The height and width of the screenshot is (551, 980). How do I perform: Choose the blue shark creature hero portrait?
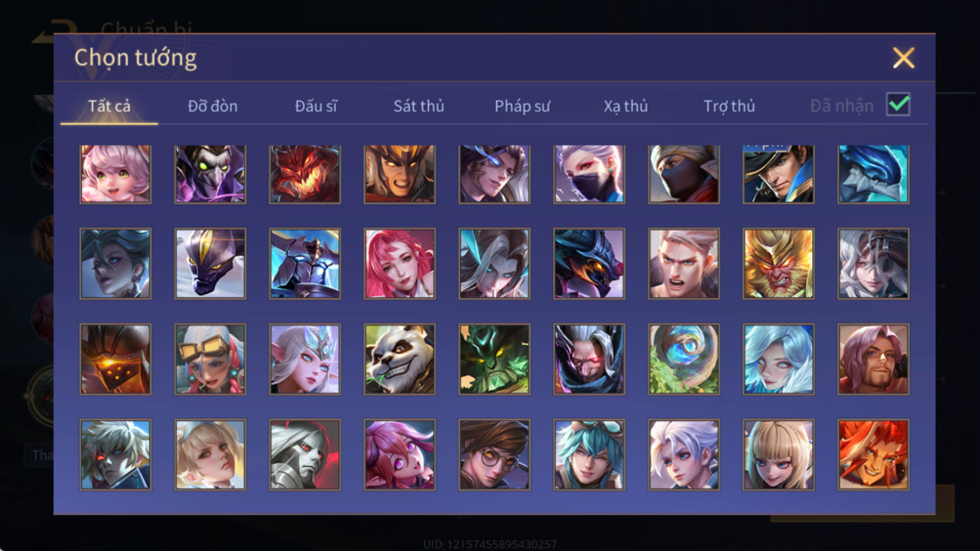click(x=873, y=174)
